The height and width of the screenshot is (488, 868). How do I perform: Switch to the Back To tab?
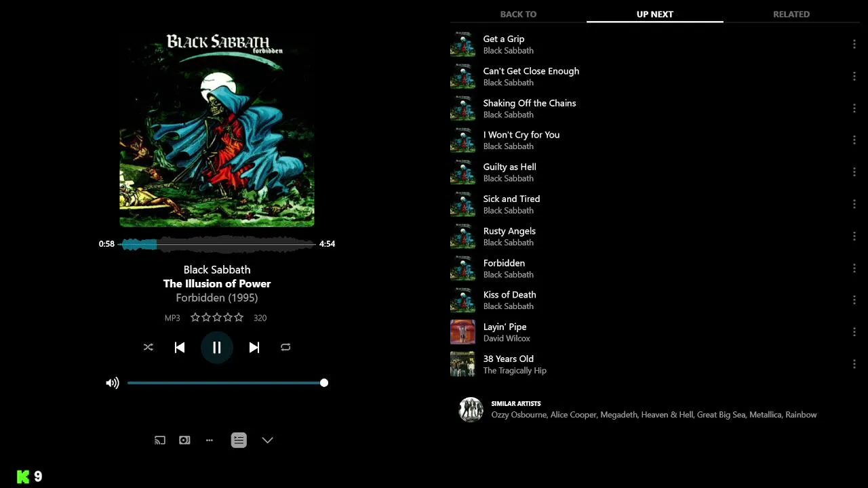[518, 14]
